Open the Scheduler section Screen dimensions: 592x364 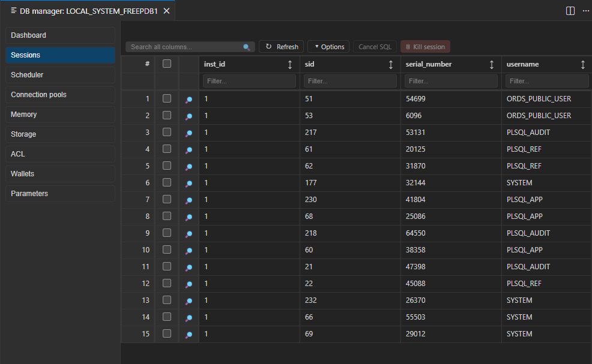61,75
